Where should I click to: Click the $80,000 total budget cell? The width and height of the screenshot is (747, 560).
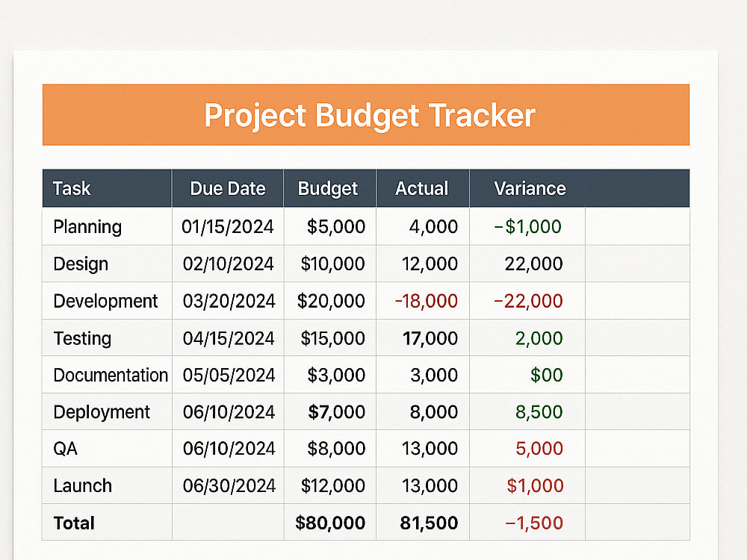coord(329,523)
